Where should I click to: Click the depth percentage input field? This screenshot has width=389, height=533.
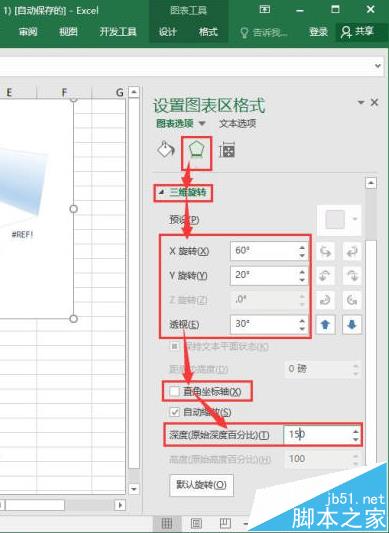[x=317, y=434]
